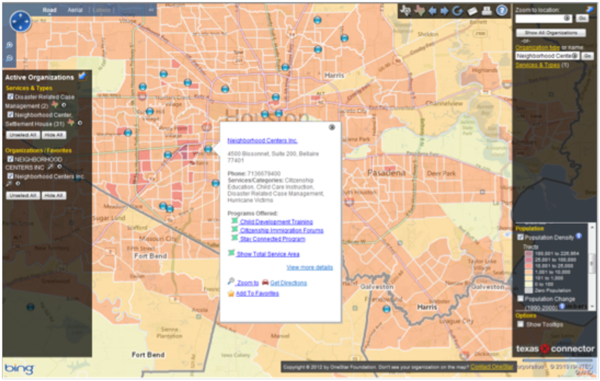Check the Population Change checkbox
This screenshot has height=381, width=600.
tap(520, 298)
